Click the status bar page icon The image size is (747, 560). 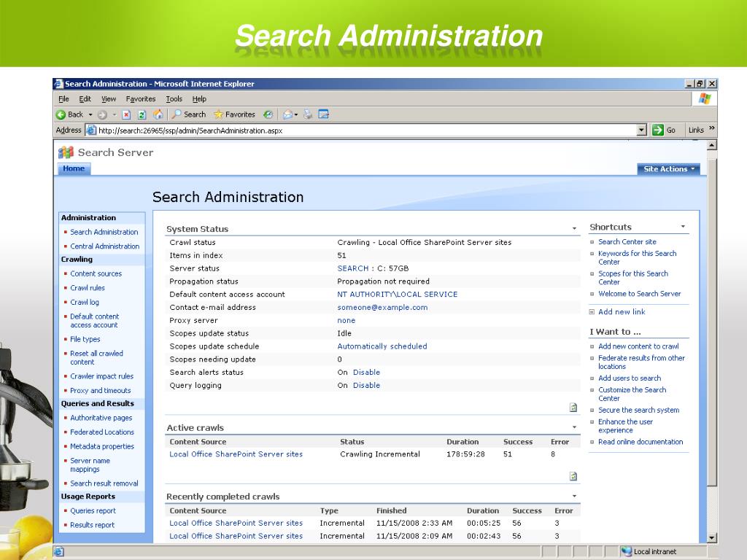pos(59,551)
